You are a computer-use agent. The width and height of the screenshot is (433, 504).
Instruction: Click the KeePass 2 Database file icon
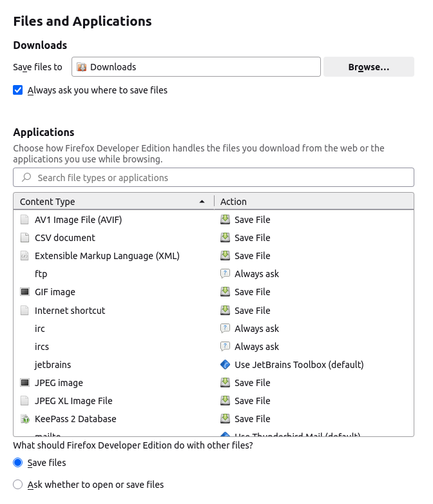25,419
